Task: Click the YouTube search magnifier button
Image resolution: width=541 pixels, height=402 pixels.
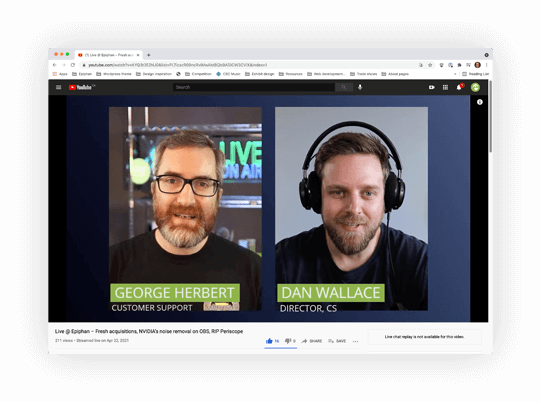Action: coord(344,87)
